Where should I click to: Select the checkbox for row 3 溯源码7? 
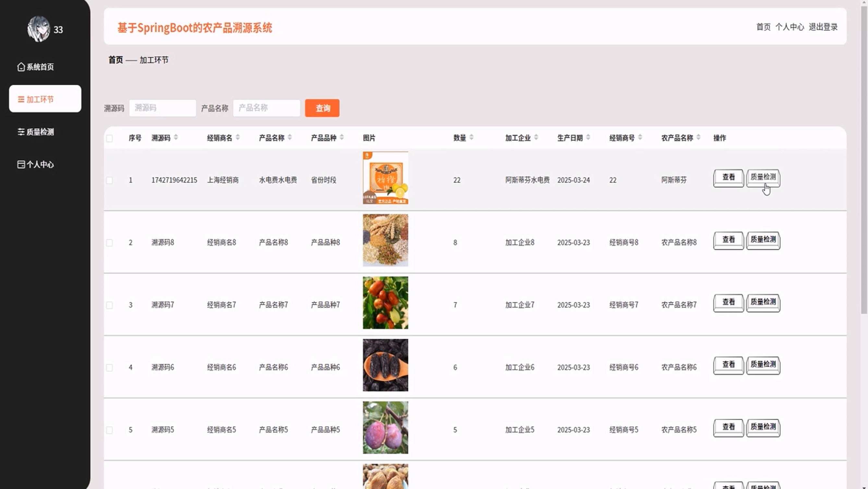click(110, 305)
